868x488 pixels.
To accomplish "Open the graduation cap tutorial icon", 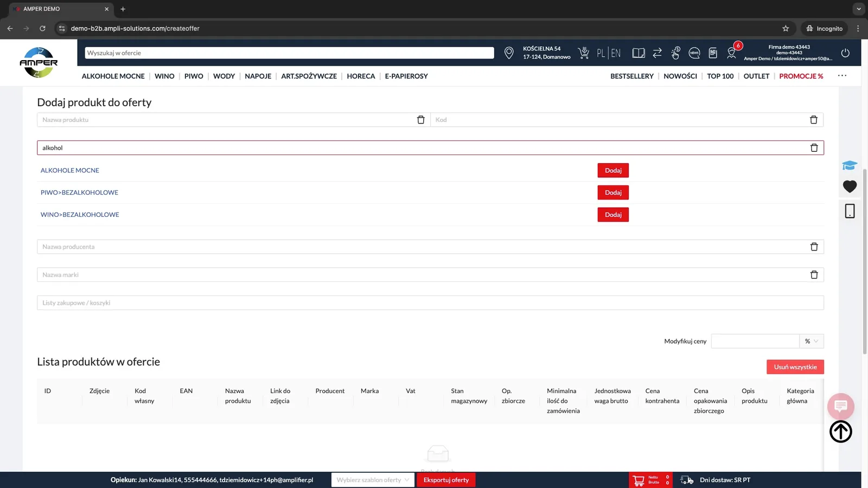I will 850,165.
